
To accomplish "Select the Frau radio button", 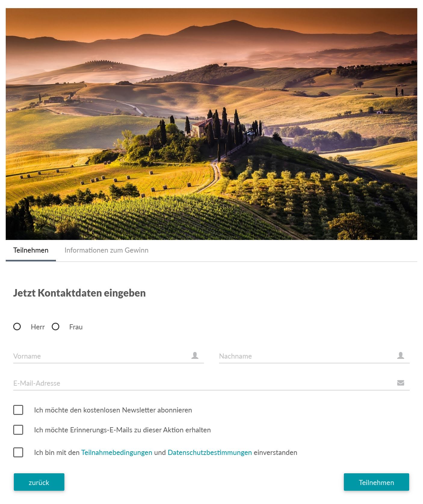I will 56,327.
